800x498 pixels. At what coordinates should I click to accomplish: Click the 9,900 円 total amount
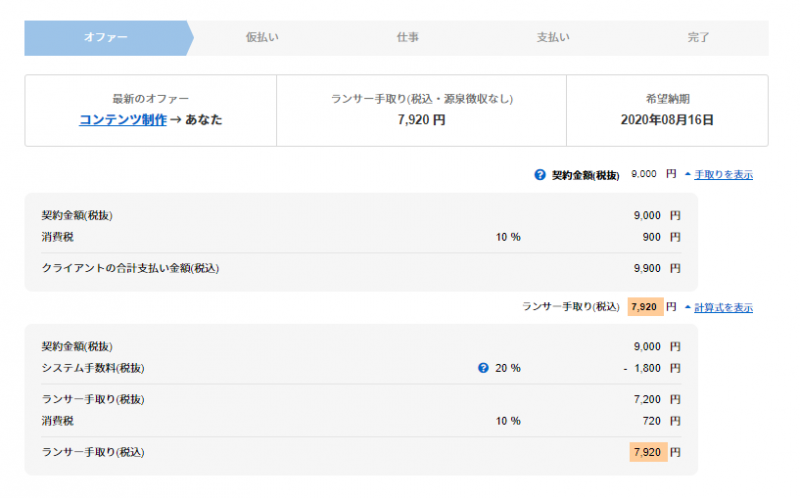(x=656, y=268)
